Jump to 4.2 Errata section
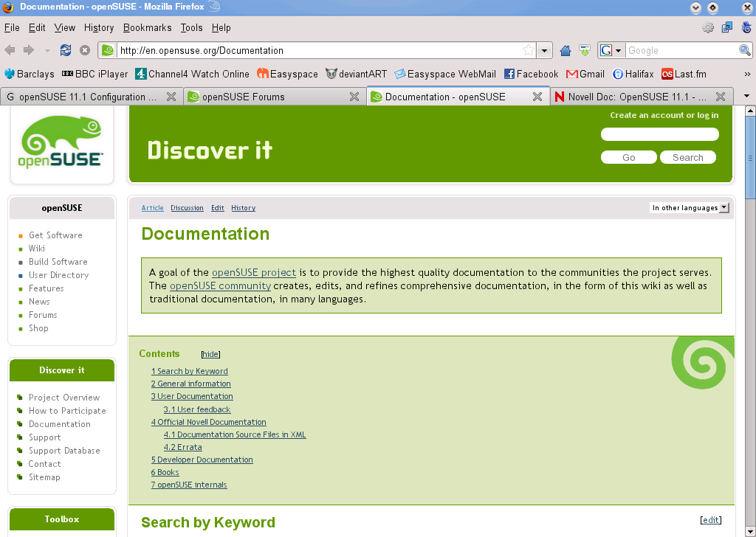This screenshot has height=537, width=756. [183, 447]
